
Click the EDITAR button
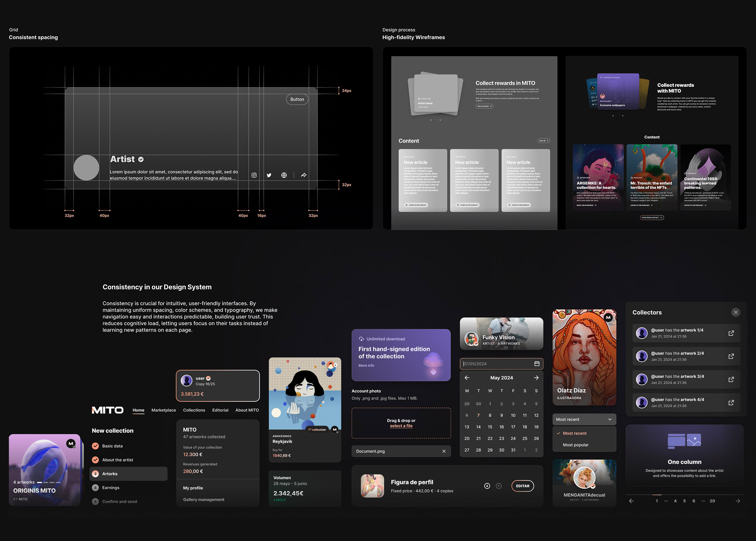click(x=522, y=486)
